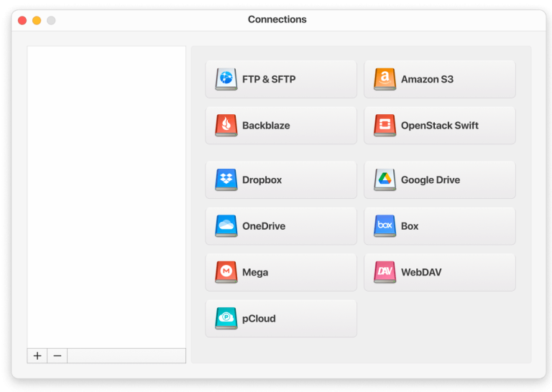552x392 pixels.
Task: Click the FTP & SFTP globe drive icon
Action: pos(226,79)
